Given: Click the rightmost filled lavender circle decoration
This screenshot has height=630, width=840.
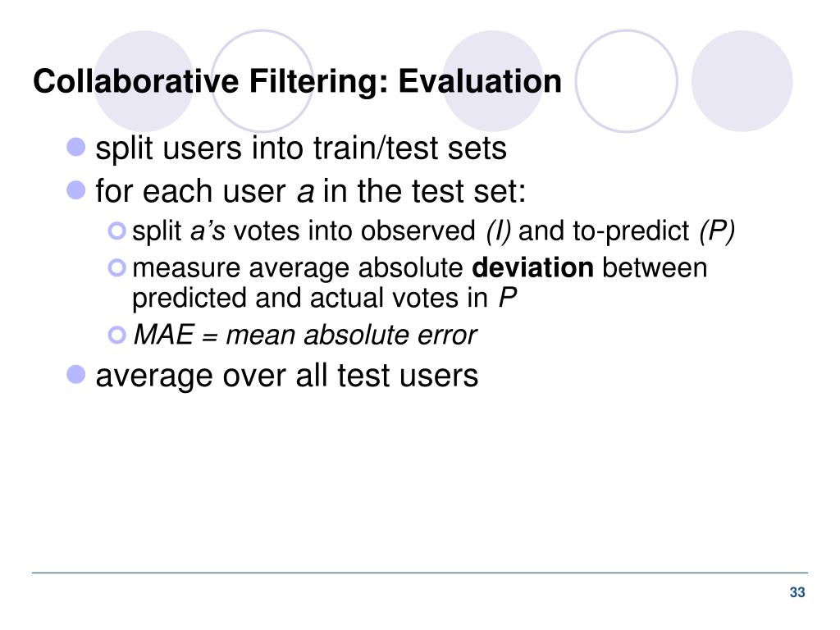Looking at the screenshot, I should [x=742, y=81].
